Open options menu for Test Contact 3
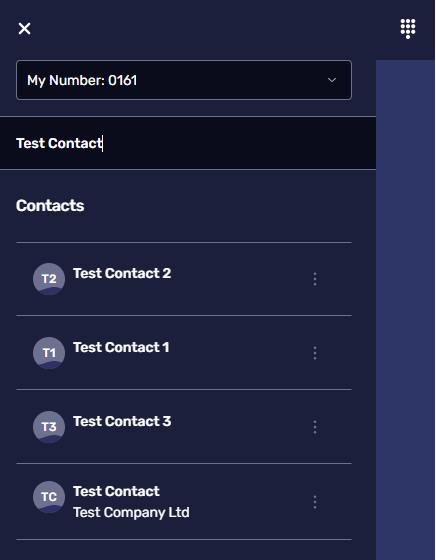Image resolution: width=436 pixels, height=560 pixels. [x=315, y=427]
